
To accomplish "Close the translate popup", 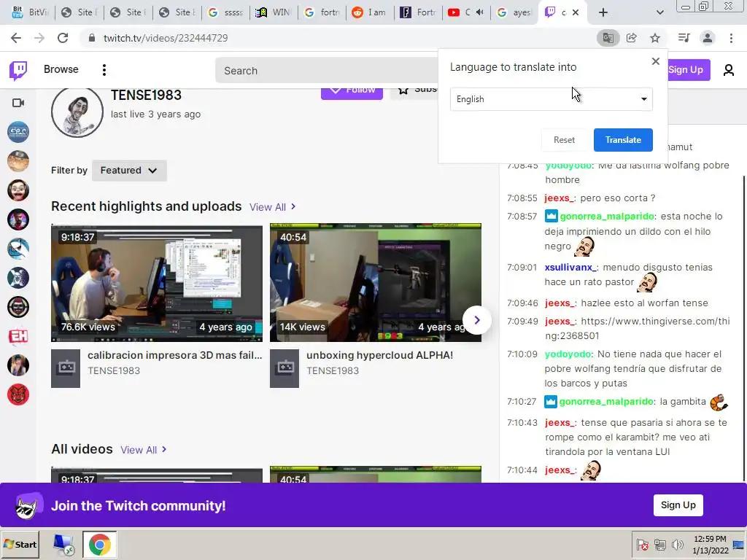I will (x=656, y=61).
